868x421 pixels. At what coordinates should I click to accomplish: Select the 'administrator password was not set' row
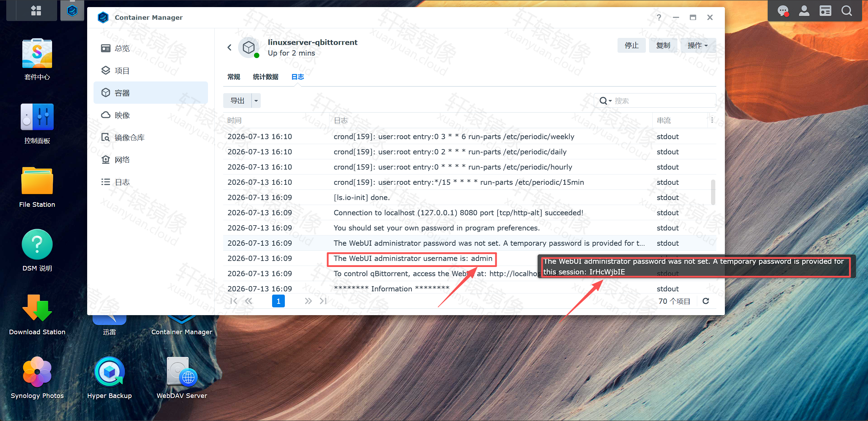[x=470, y=243]
